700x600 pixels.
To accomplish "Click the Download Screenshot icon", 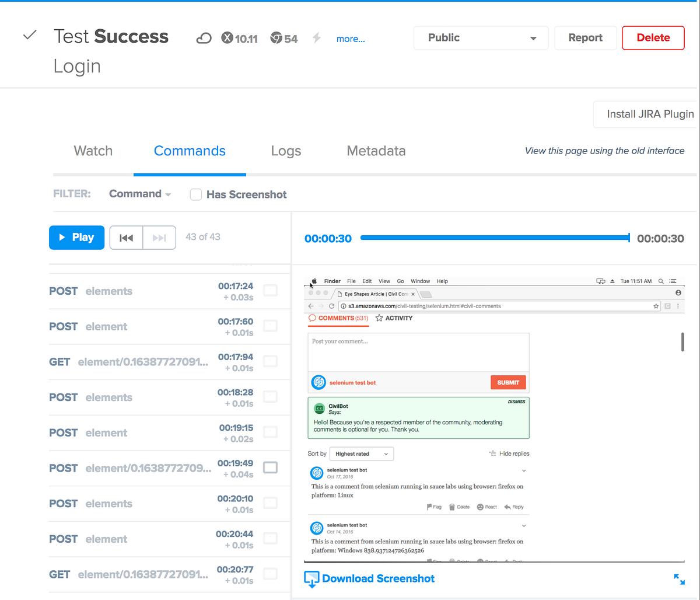I will [311, 578].
